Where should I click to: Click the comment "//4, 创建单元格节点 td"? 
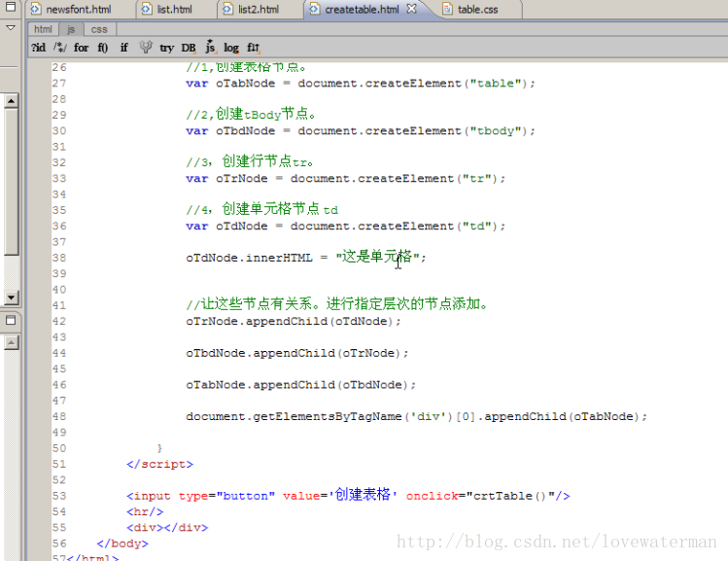coord(261,209)
